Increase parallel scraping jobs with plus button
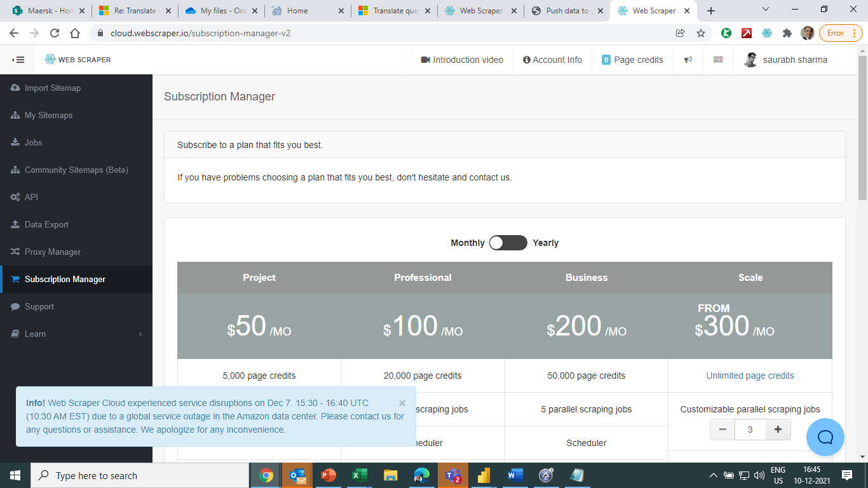Screen dimensions: 868x488 pyautogui.click(x=778, y=430)
